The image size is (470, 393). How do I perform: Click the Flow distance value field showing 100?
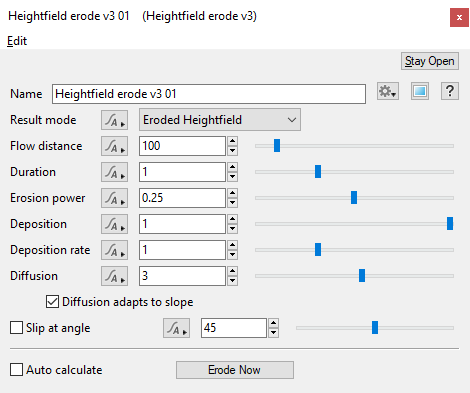pyautogui.click(x=182, y=146)
